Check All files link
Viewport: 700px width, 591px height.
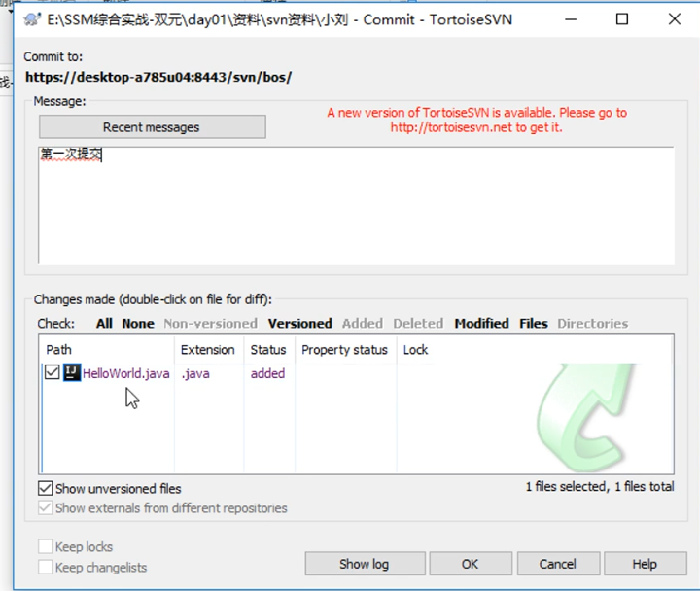coord(104,323)
